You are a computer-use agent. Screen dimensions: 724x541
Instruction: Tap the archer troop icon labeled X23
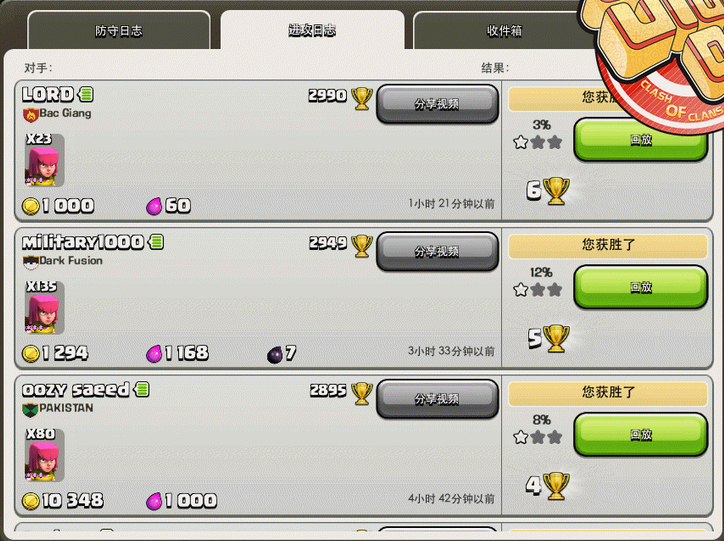pos(44,160)
